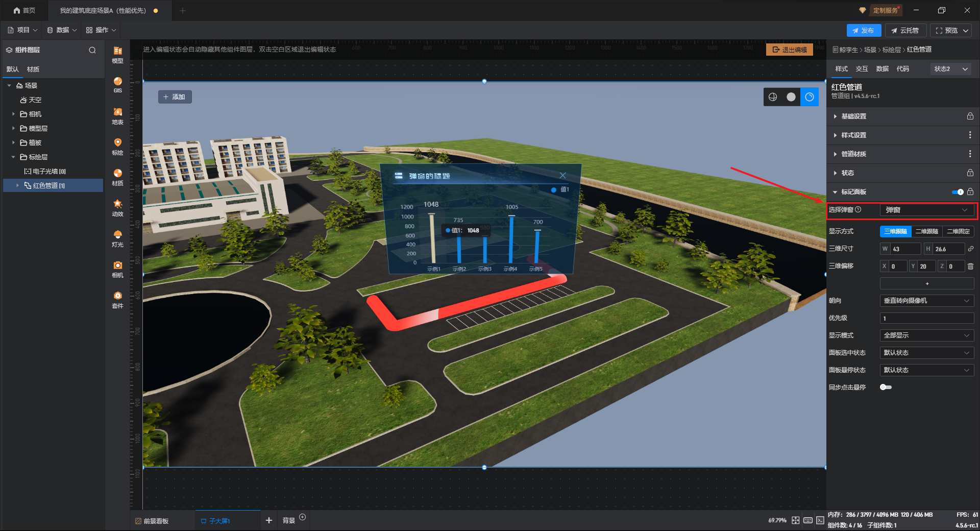Screen dimensions: 980x531
Task: Switch to the 交互 tab
Action: [x=862, y=69]
